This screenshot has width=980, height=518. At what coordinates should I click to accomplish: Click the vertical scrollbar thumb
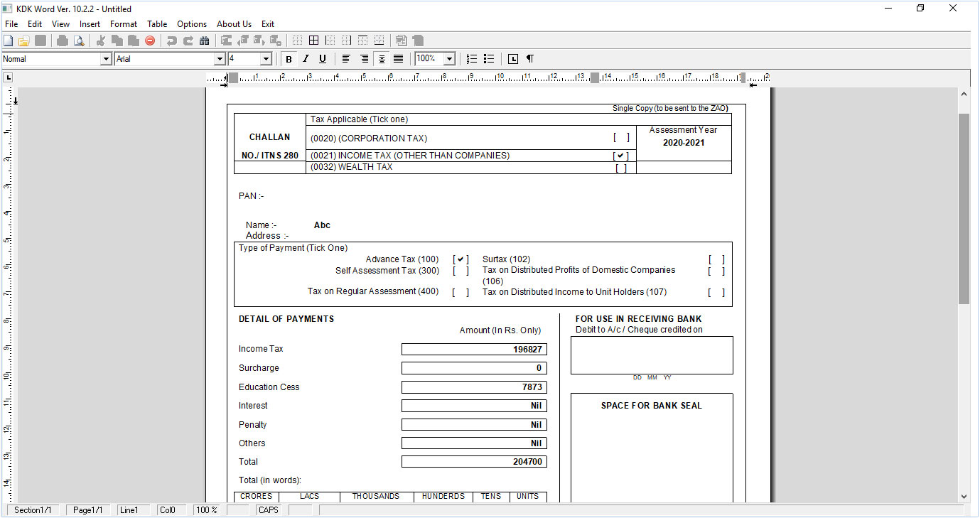point(964,209)
